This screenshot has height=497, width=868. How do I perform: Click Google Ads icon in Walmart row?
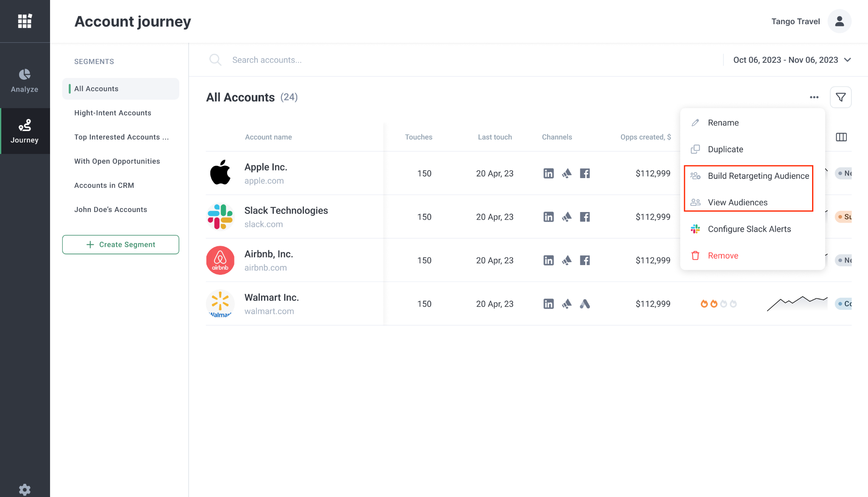(x=585, y=304)
